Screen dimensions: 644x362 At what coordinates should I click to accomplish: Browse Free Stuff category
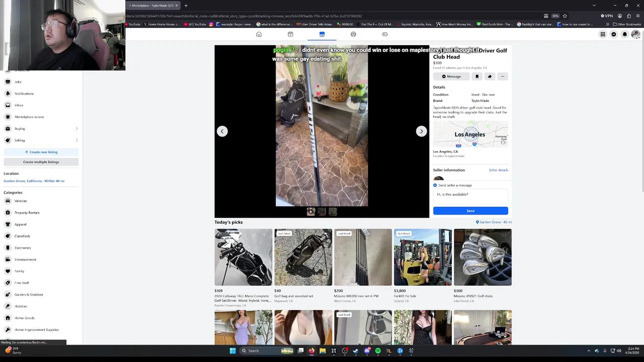pos(41,283)
